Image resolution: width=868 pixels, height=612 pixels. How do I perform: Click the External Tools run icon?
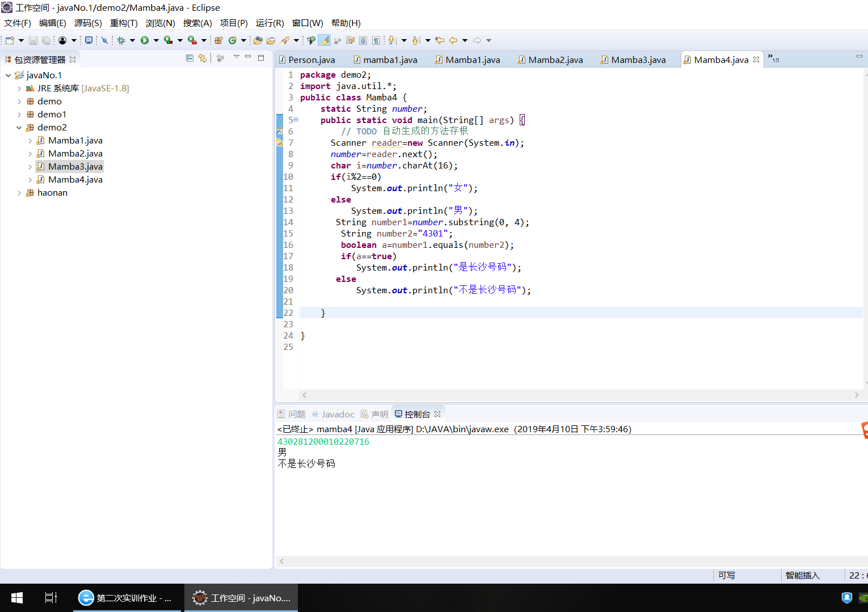192,40
